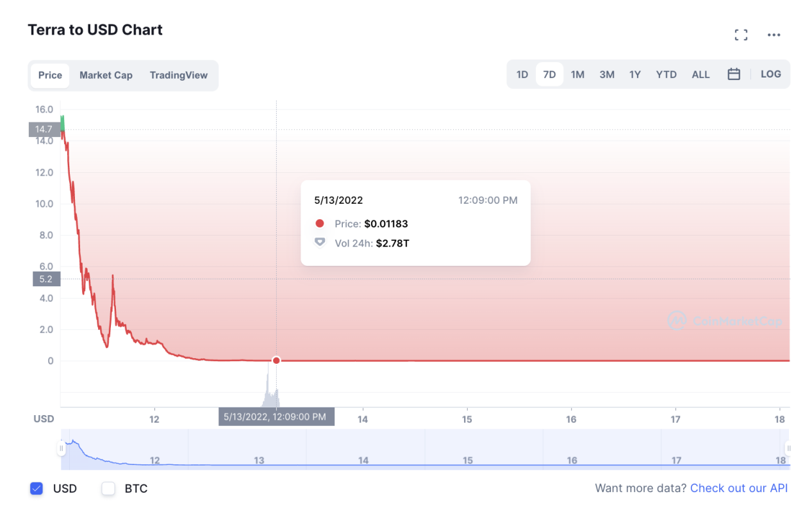Select the 7D time range
Screen dimensions: 812x508
click(x=549, y=74)
